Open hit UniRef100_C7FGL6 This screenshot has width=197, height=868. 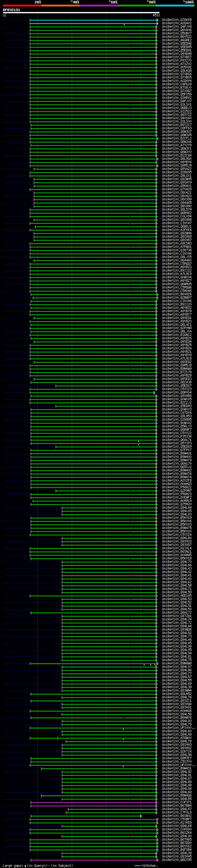[177, 812]
